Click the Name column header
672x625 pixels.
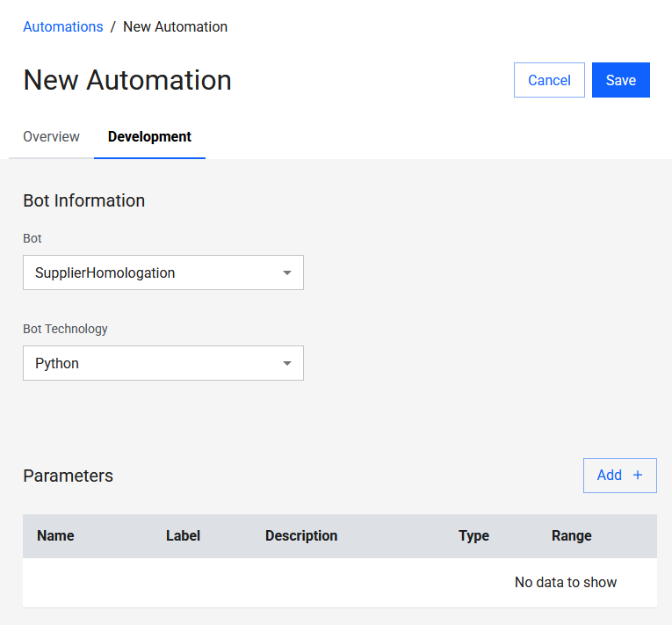pos(55,535)
